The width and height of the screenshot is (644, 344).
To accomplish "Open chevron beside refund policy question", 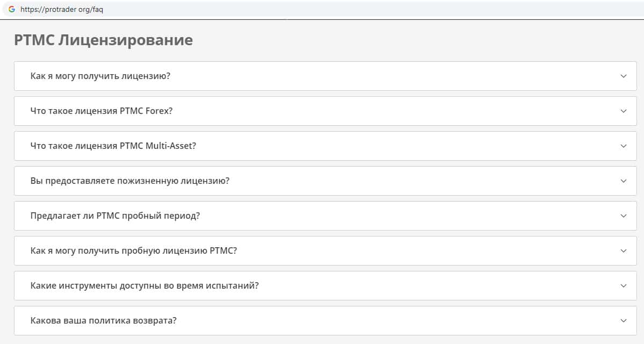I will coord(623,321).
